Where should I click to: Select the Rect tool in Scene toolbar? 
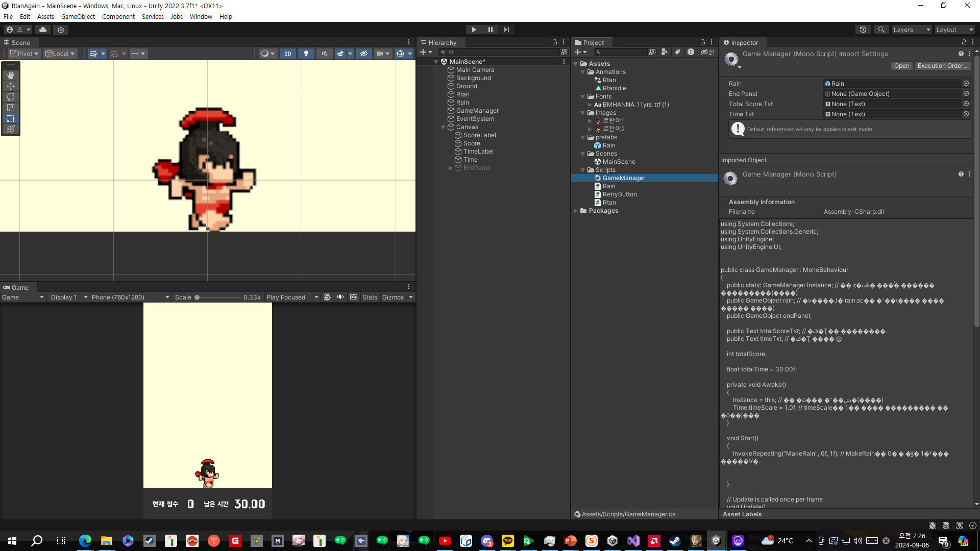coord(11,118)
